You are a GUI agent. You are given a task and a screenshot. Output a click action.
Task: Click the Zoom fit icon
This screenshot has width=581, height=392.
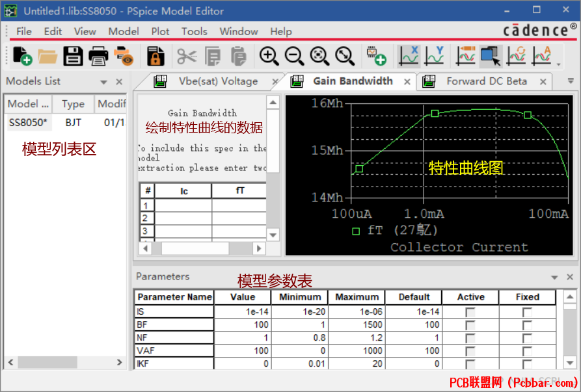345,57
